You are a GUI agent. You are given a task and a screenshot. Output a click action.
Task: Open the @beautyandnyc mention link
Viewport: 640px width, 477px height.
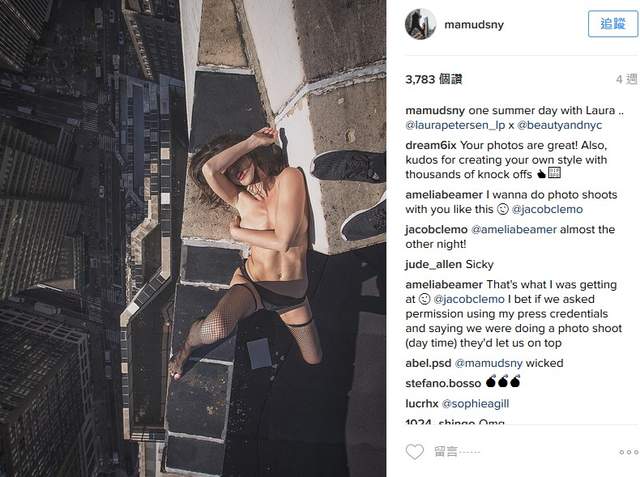coord(559,125)
